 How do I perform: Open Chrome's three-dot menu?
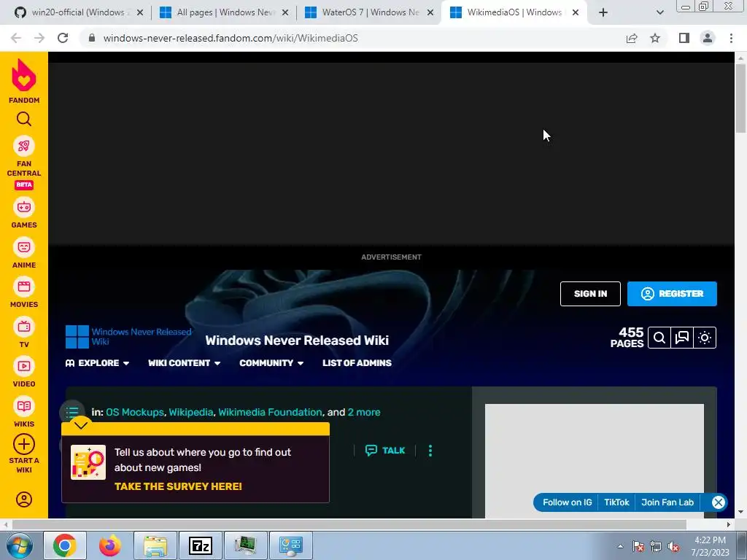(731, 38)
